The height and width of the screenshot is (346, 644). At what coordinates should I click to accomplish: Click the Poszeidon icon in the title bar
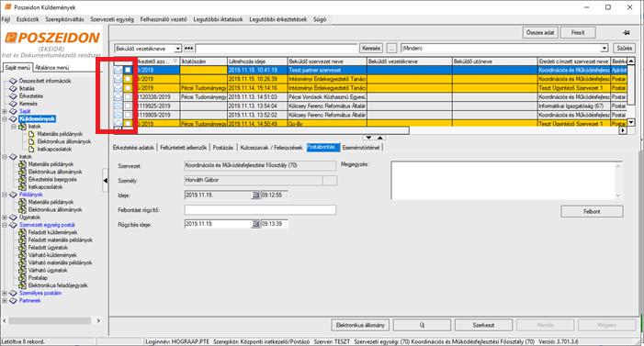[x=7, y=7]
